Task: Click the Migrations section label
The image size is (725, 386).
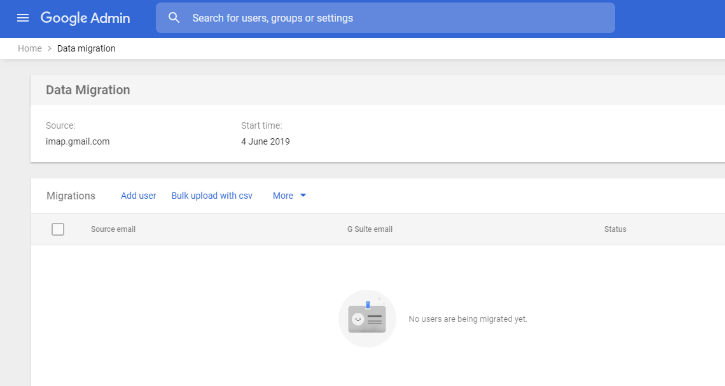Action: [71, 196]
